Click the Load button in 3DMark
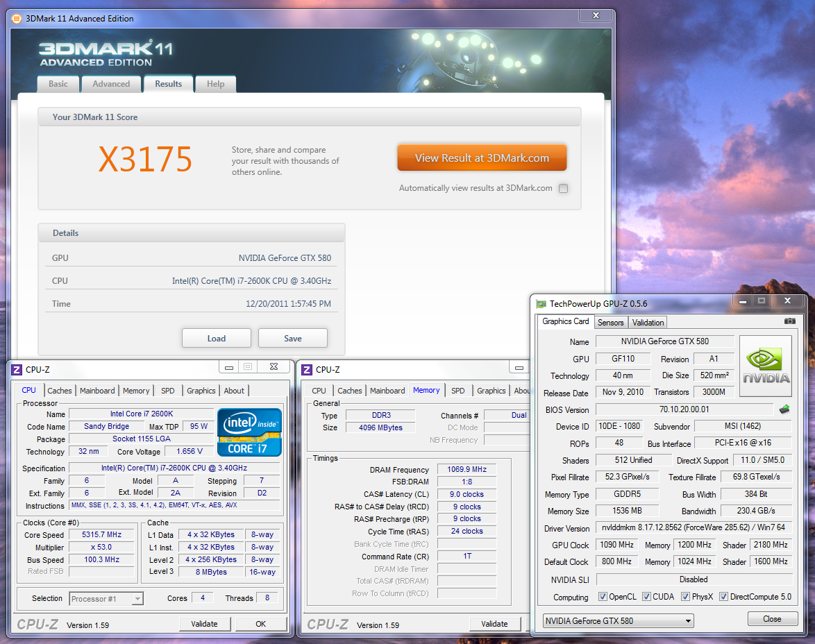 pyautogui.click(x=216, y=339)
